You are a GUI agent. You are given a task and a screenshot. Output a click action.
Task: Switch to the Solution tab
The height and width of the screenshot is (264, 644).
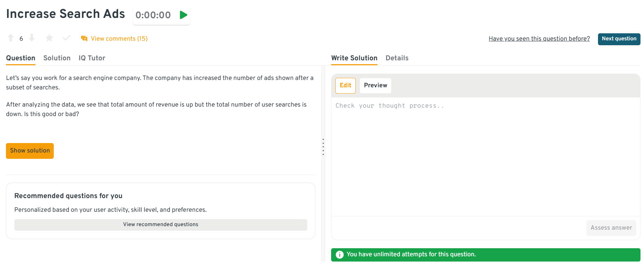click(57, 58)
